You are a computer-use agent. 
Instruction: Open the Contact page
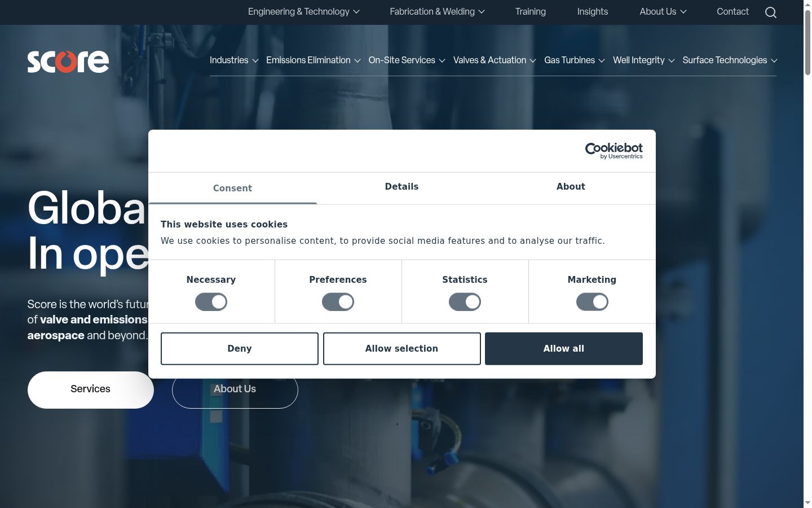point(732,12)
